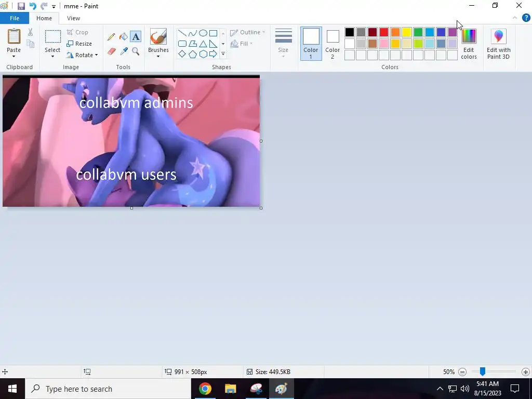
Task: Choose the Line shape
Action: click(182, 33)
